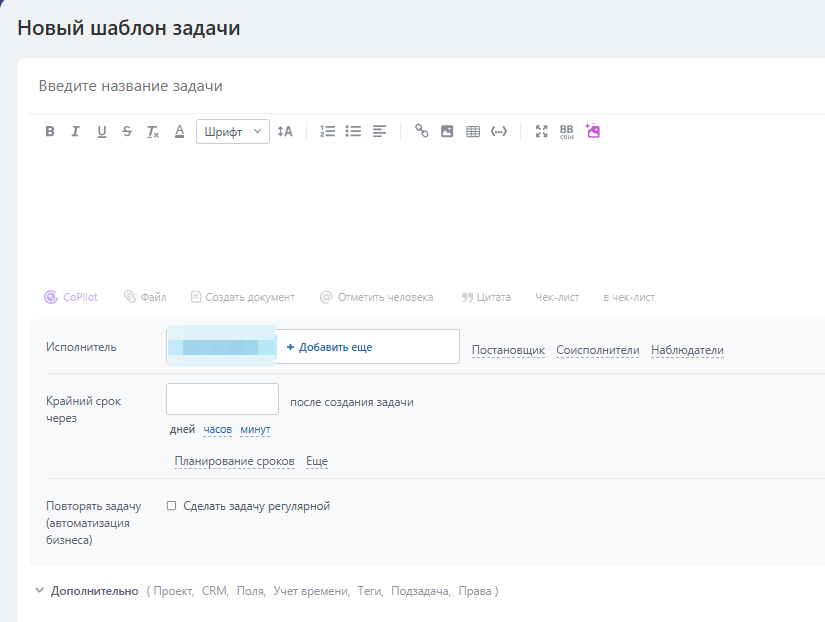Toggle bold text formatting

point(50,131)
